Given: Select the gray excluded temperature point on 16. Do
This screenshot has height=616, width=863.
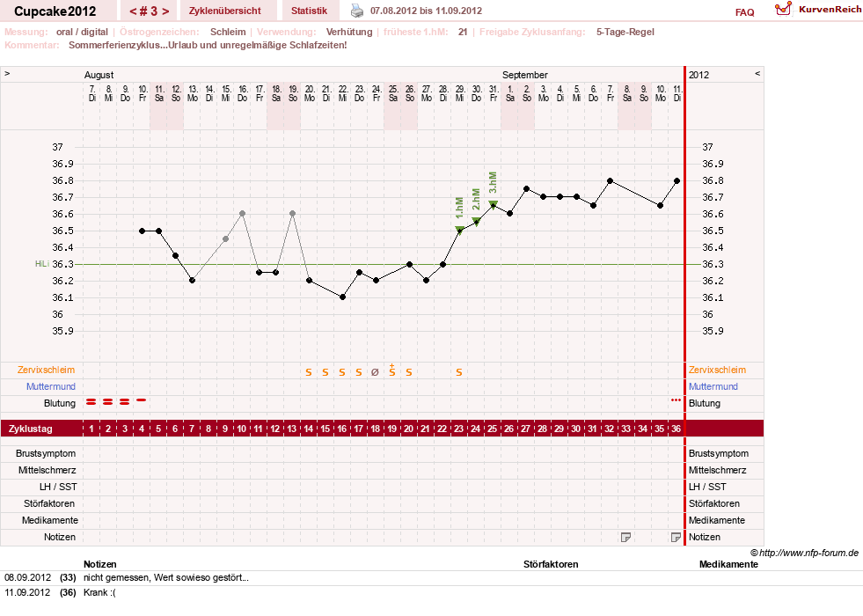Looking at the screenshot, I should [x=242, y=213].
